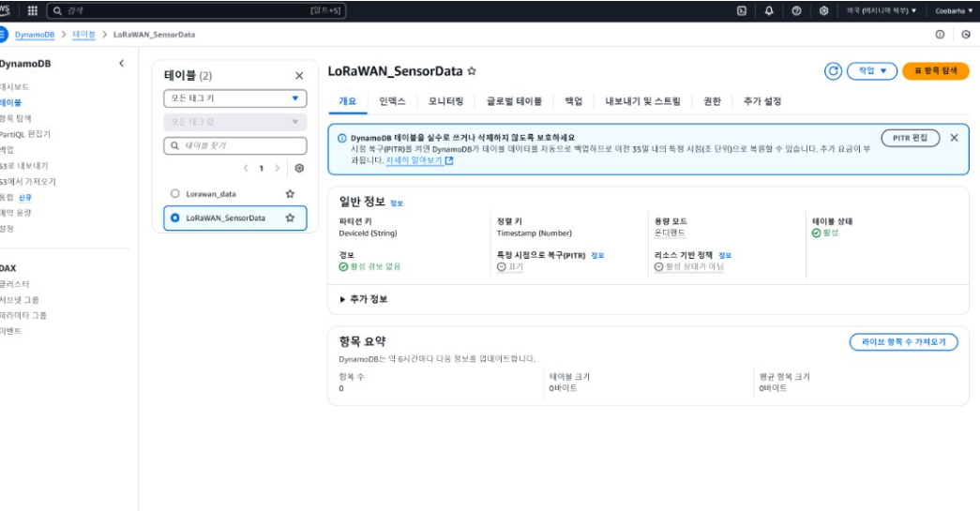Open 서브넷 그룹 under DAX

coord(20,300)
